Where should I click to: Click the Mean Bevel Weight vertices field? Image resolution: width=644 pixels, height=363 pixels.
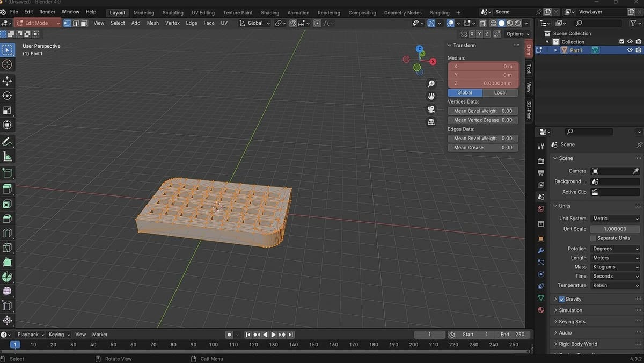[483, 111]
